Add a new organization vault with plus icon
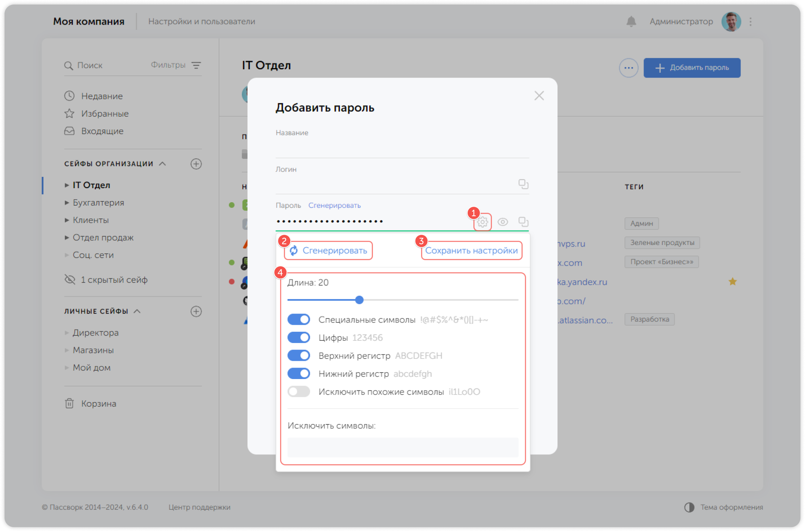Screen dimensions: 805x532 [x=196, y=164]
